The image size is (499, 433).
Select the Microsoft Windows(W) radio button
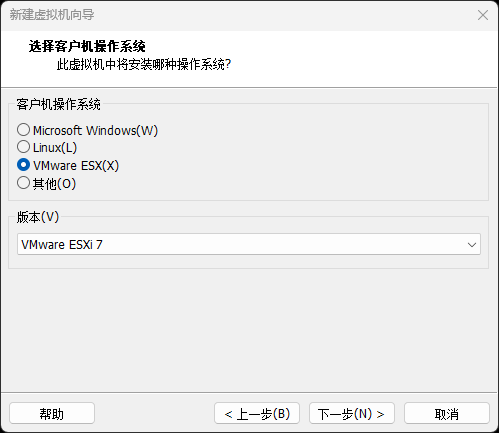tap(23, 130)
